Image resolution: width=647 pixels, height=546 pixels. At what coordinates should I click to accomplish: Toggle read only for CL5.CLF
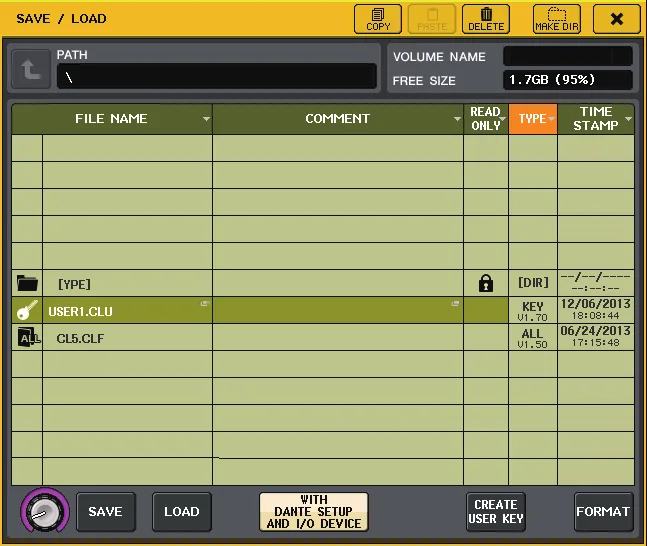click(486, 338)
